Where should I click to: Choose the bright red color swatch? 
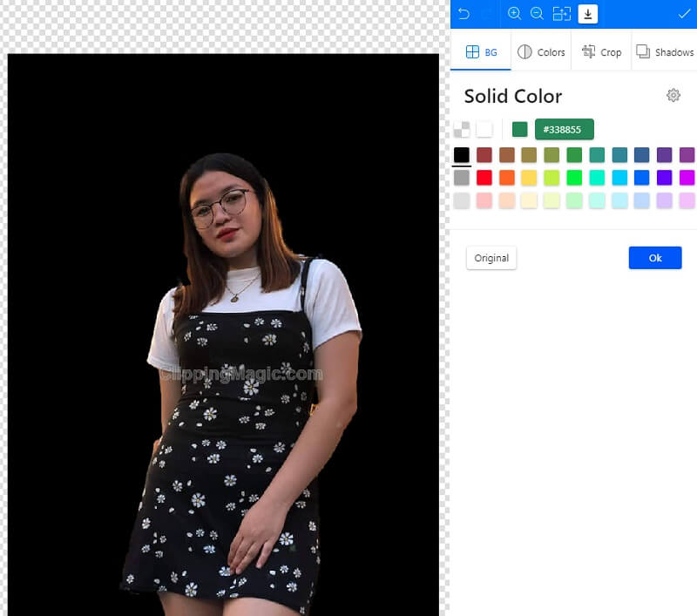pos(484,178)
